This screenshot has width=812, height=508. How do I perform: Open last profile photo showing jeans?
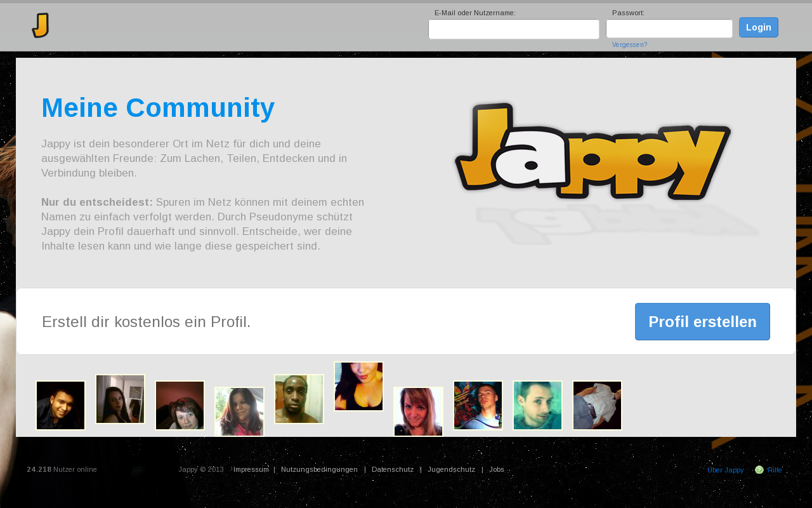598,405
